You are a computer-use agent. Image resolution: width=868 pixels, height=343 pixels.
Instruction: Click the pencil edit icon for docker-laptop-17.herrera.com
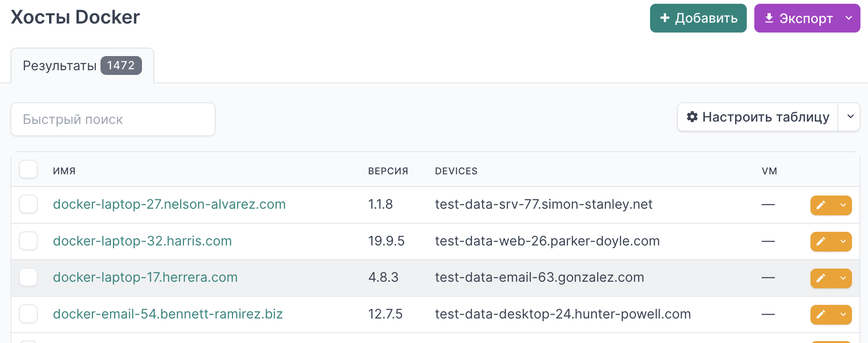point(821,278)
